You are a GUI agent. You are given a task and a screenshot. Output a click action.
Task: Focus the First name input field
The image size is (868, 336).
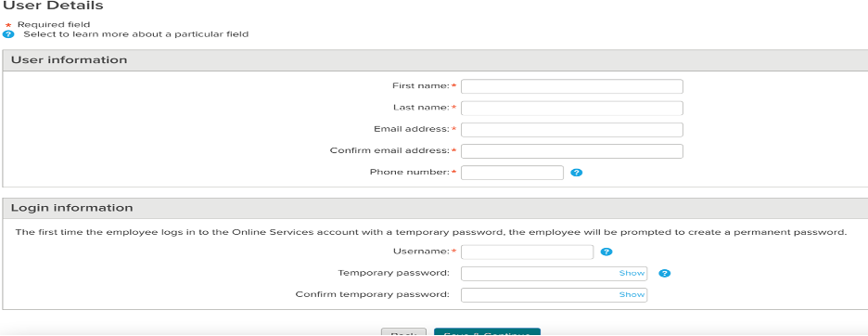click(x=572, y=86)
